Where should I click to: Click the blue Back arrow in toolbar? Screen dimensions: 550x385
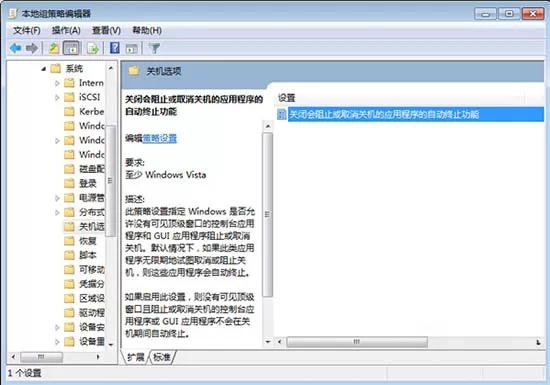click(16, 48)
